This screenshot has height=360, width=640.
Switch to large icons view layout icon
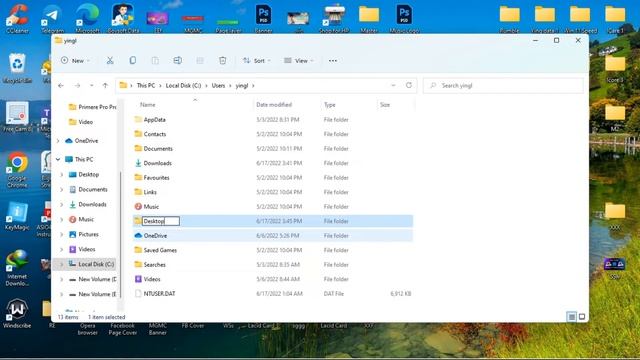tap(582, 317)
